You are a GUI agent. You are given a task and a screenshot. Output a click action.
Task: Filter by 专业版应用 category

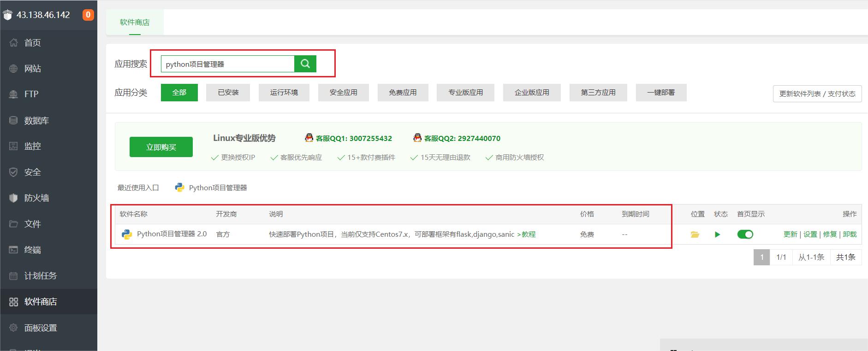(x=466, y=93)
